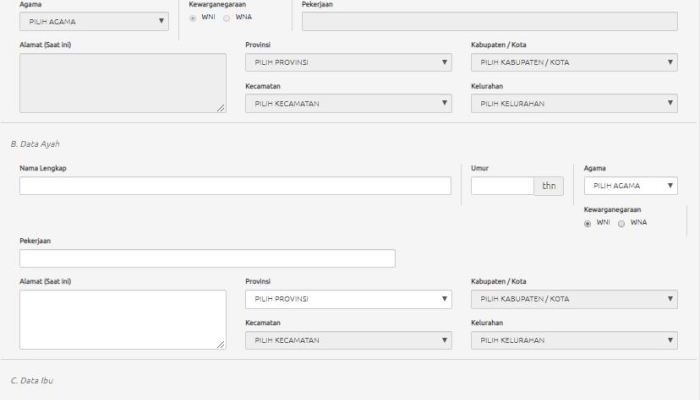Expand the Kelurahan dropdown above Data Ayah section
This screenshot has width=700, height=400.
pos(574,104)
